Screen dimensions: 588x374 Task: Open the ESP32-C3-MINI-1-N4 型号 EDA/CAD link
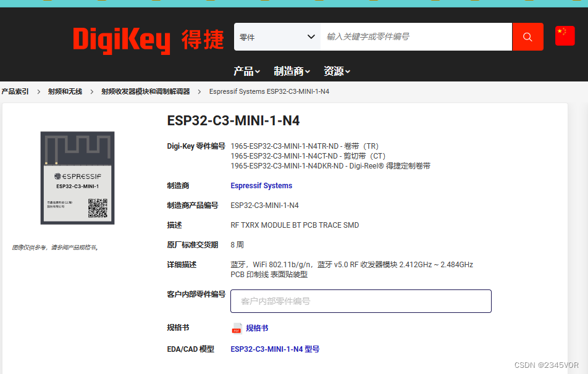[x=275, y=349]
